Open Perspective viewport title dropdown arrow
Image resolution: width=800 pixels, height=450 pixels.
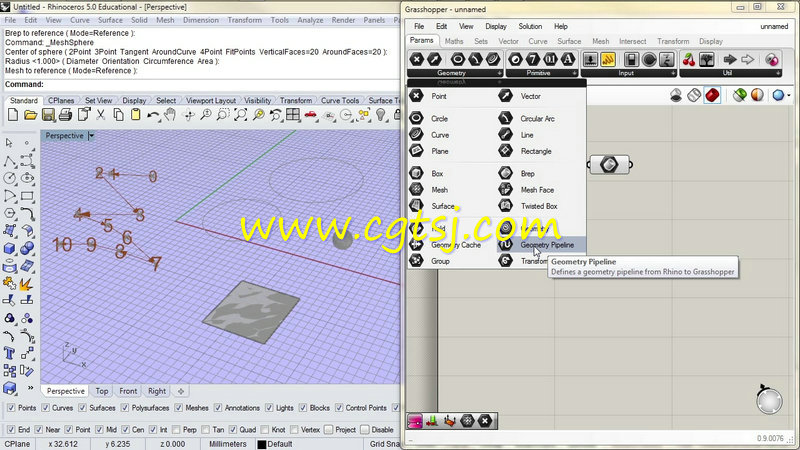pos(91,136)
